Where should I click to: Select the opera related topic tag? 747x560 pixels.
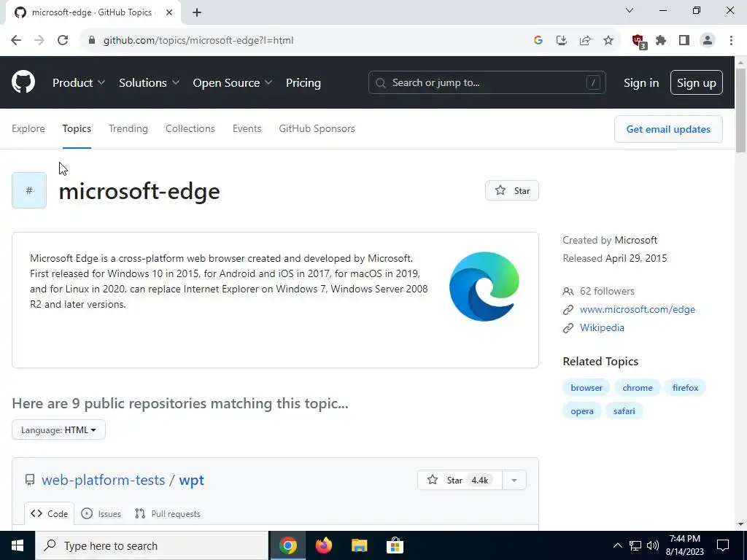click(x=582, y=411)
